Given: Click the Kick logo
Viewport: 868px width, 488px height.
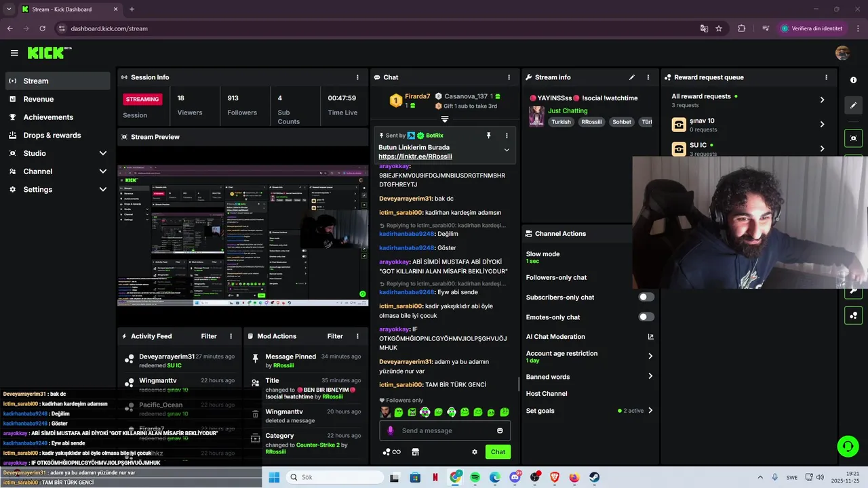Looking at the screenshot, I should [x=49, y=53].
